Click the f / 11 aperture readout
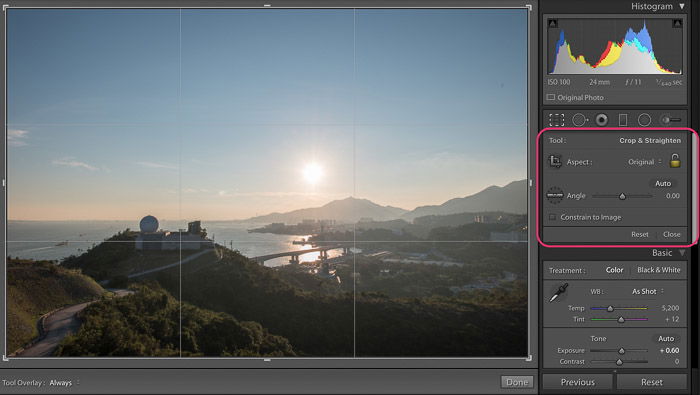Image resolution: width=700 pixels, height=395 pixels. pos(633,82)
